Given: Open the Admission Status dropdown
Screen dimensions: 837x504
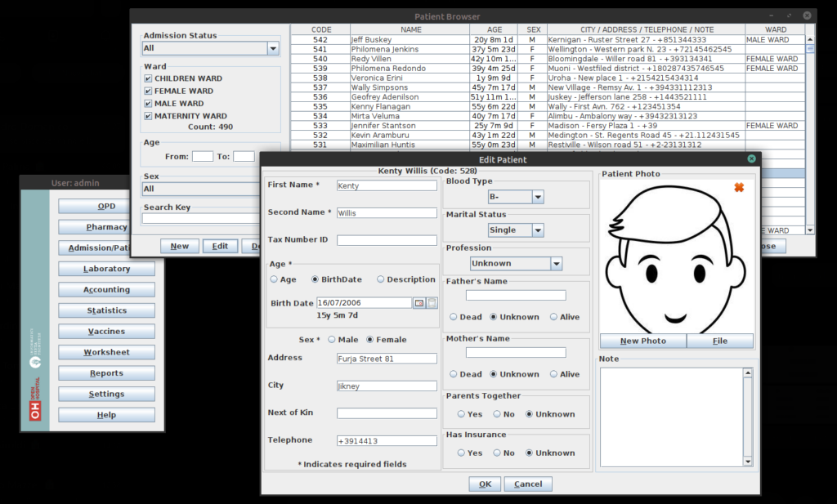Looking at the screenshot, I should click(273, 47).
